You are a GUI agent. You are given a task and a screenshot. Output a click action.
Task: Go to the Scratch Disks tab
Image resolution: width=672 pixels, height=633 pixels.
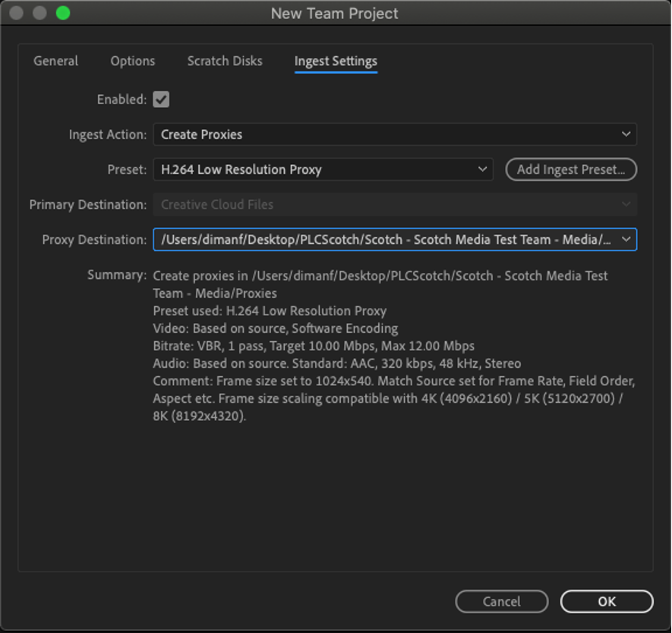pyautogui.click(x=225, y=61)
